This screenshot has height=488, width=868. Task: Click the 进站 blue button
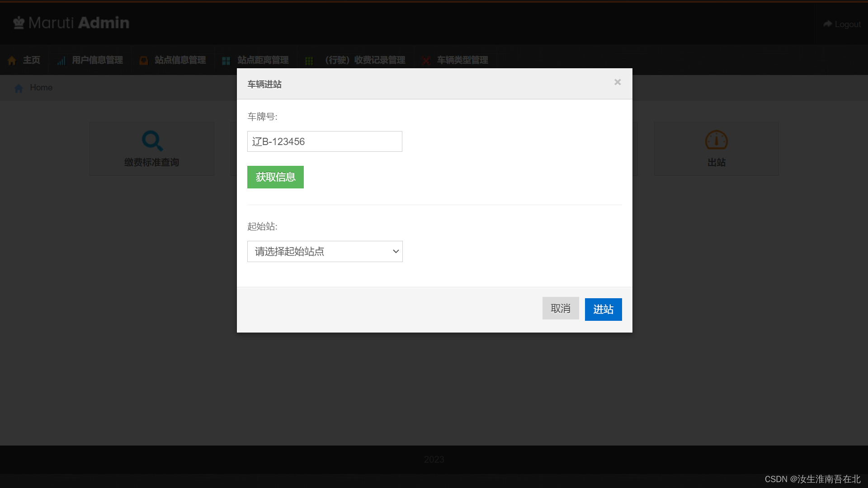click(x=603, y=310)
